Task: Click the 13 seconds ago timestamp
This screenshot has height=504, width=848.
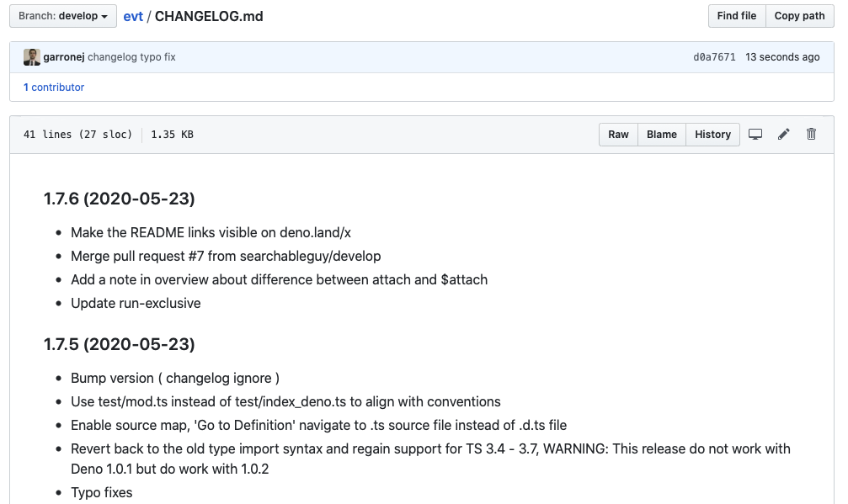Action: (782, 56)
